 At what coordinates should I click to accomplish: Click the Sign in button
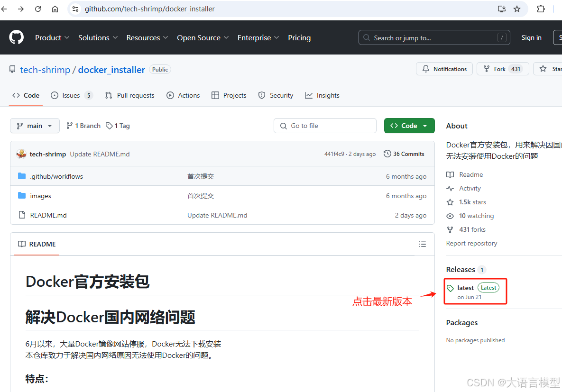[x=531, y=37]
